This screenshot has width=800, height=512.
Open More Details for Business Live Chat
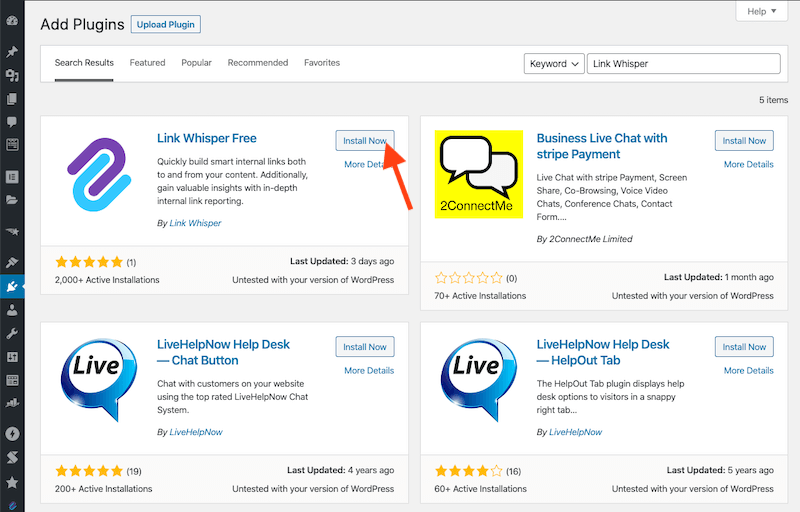pos(748,164)
